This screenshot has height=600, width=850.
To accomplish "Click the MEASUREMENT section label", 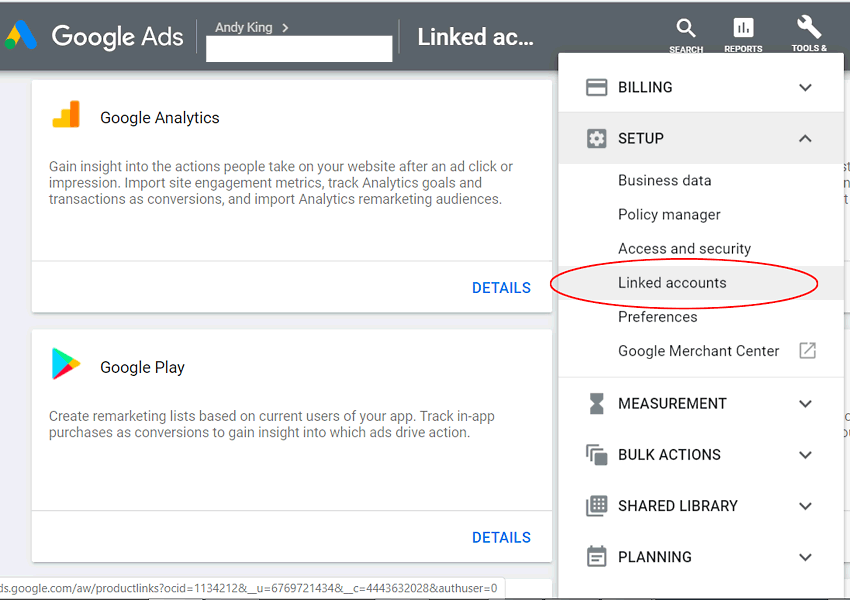I will [672, 404].
